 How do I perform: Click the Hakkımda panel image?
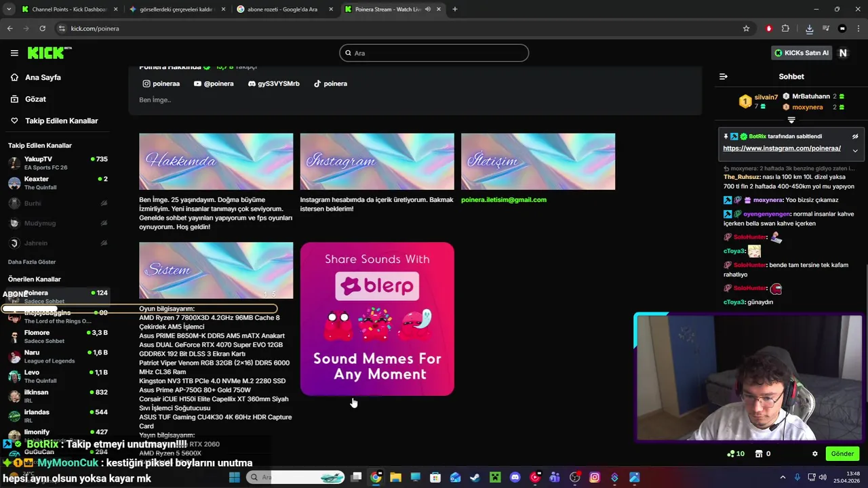tap(216, 161)
